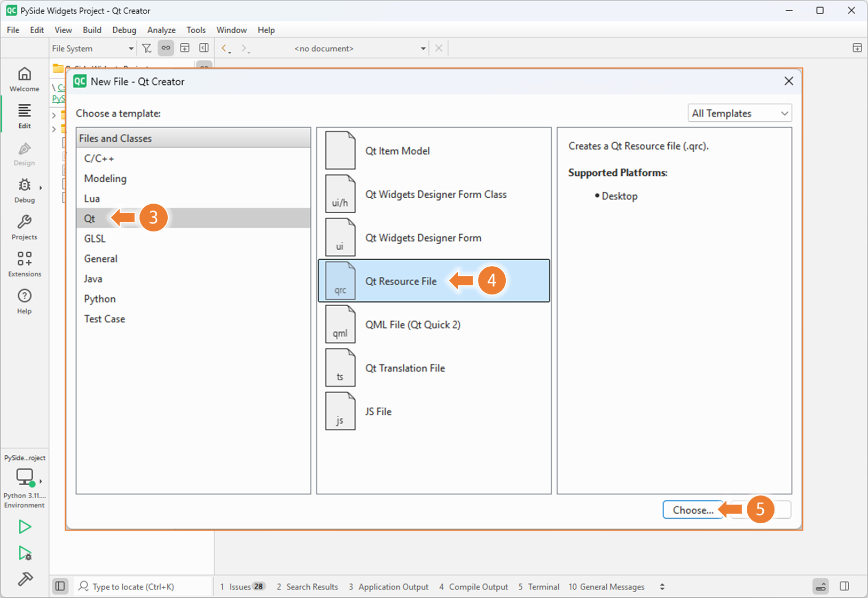Split the sidebar view icon
Screen dimensions: 868x598
[x=185, y=48]
